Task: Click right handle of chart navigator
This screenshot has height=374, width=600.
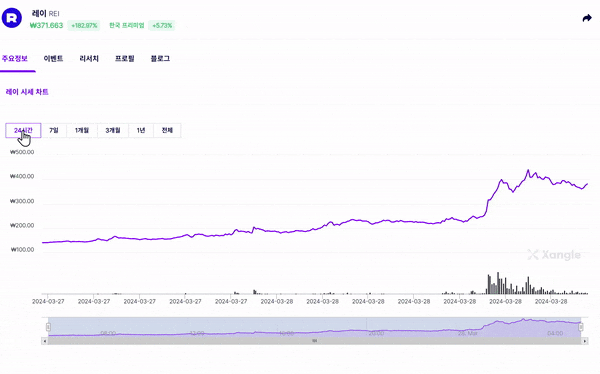Action: pos(581,327)
